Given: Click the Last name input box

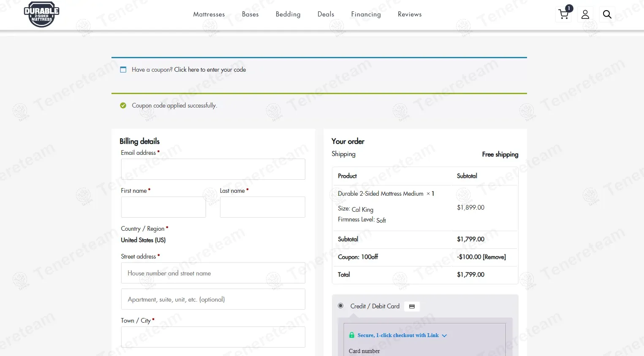Looking at the screenshot, I should pos(262,207).
